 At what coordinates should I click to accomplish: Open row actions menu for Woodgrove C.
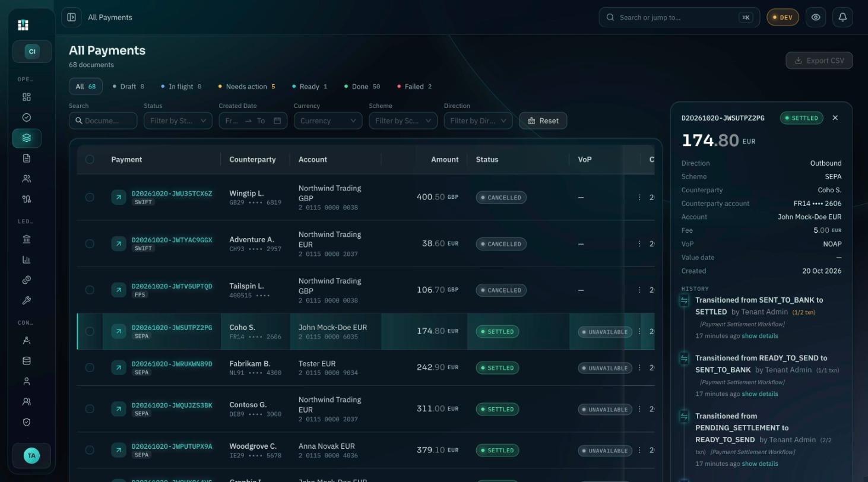tap(639, 450)
